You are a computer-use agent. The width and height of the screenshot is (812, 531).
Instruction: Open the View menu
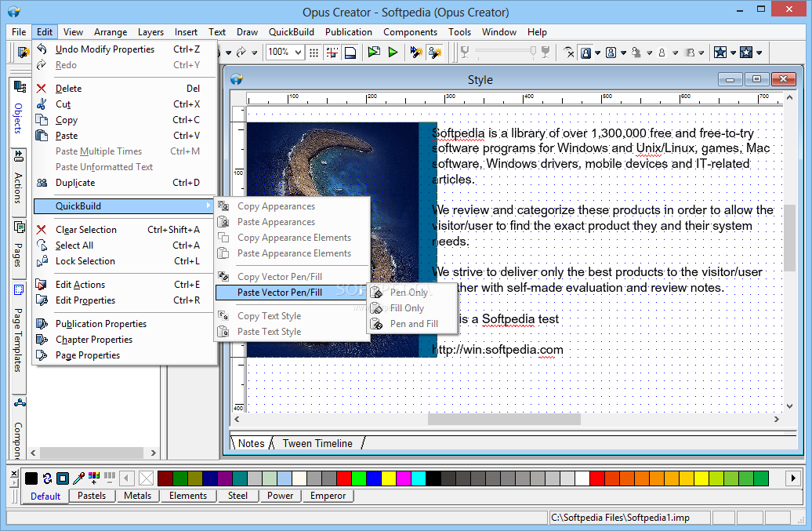coord(73,32)
